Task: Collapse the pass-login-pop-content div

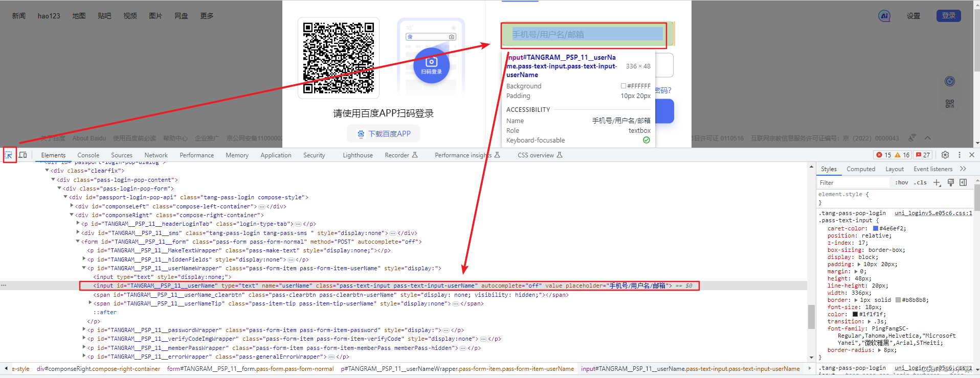Action: (x=53, y=179)
